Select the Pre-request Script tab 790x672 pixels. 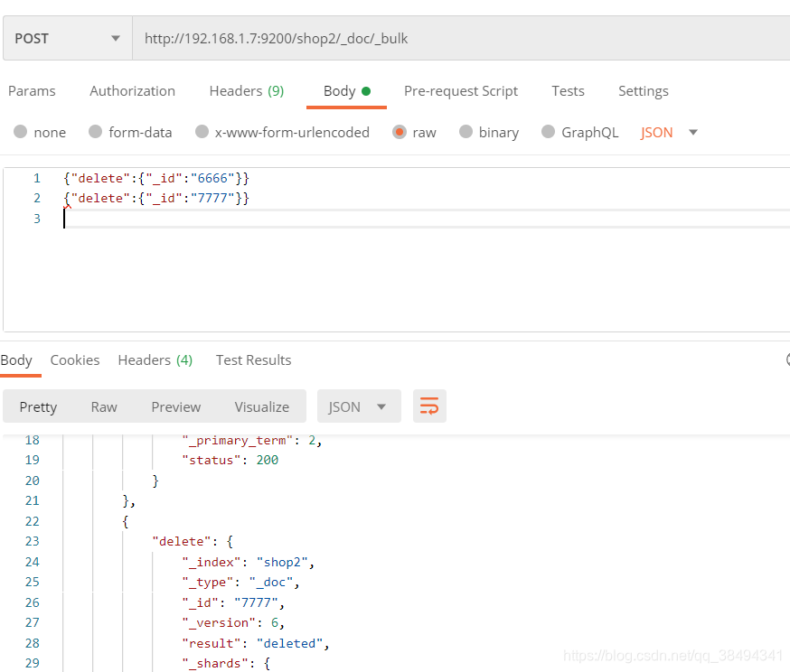pyautogui.click(x=460, y=91)
